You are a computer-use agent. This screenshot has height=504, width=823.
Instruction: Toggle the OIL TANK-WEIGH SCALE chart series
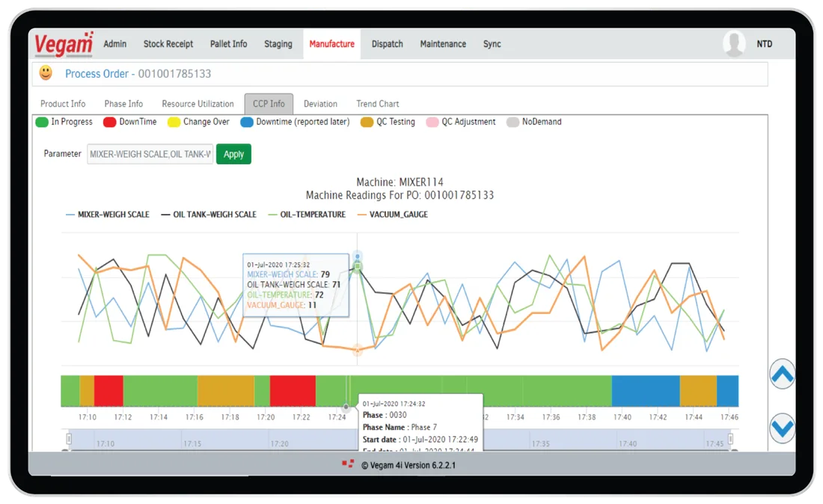[209, 215]
